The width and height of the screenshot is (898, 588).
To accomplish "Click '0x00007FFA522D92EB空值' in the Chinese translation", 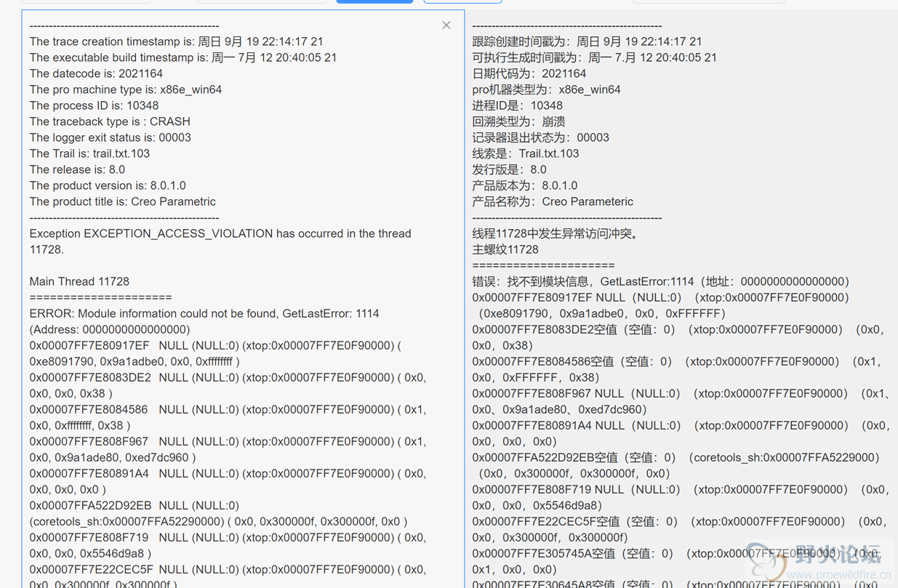I will coord(546,457).
